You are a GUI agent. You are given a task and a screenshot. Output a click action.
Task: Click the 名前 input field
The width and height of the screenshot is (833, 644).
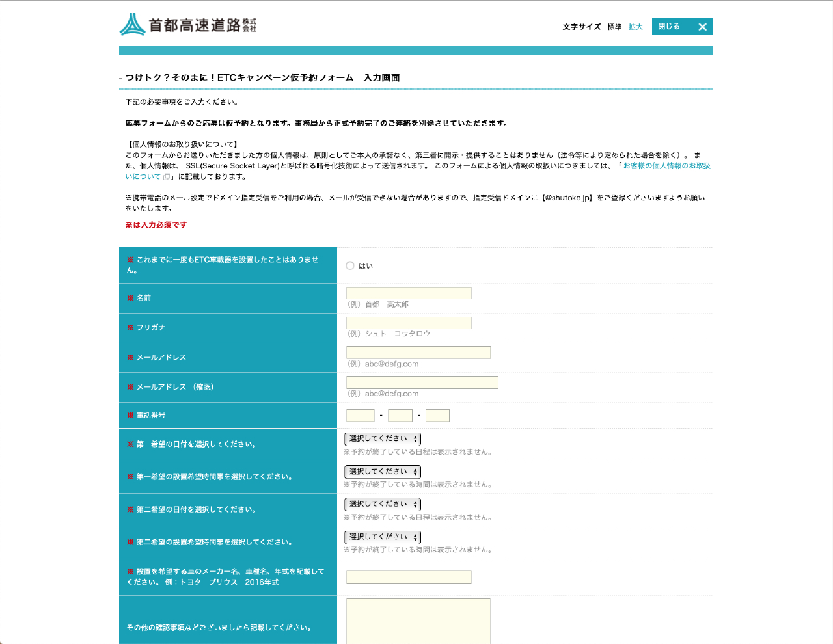(x=409, y=293)
